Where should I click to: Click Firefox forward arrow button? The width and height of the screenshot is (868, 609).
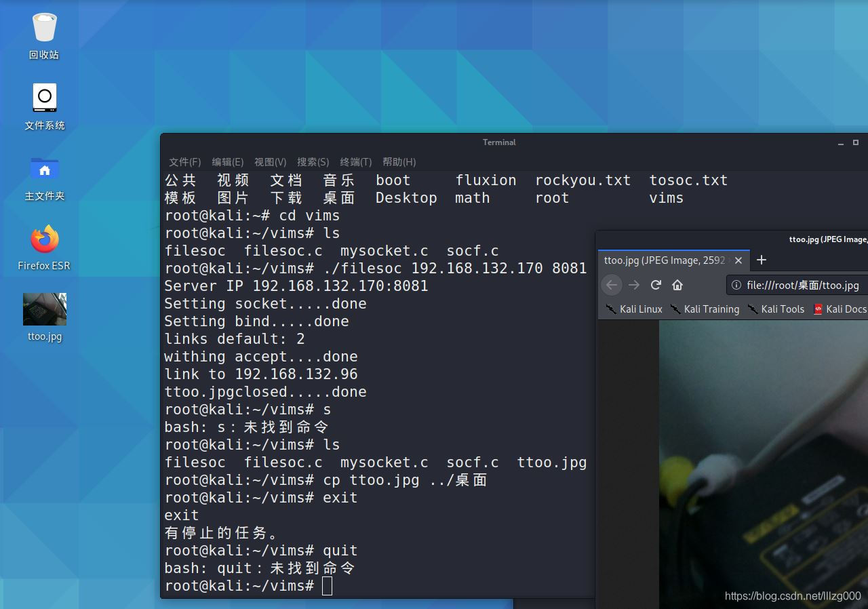tap(634, 285)
